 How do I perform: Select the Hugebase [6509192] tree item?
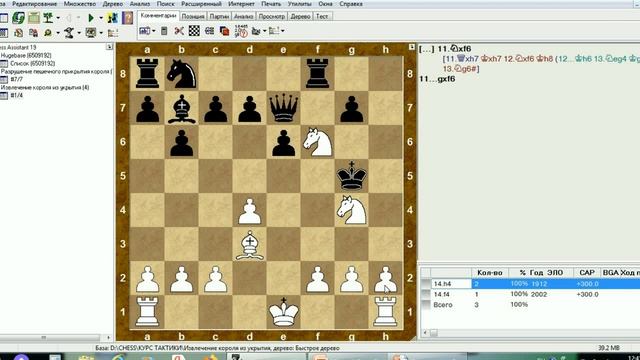pos(26,56)
